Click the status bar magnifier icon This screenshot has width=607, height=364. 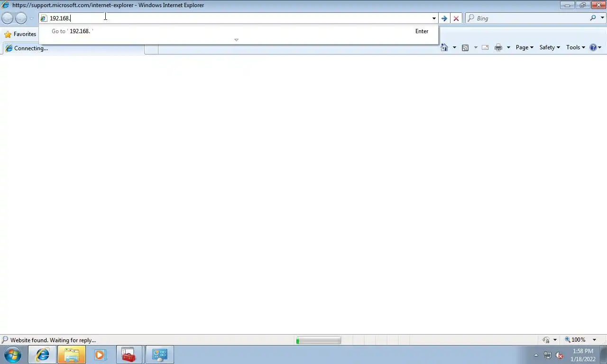tap(5, 340)
